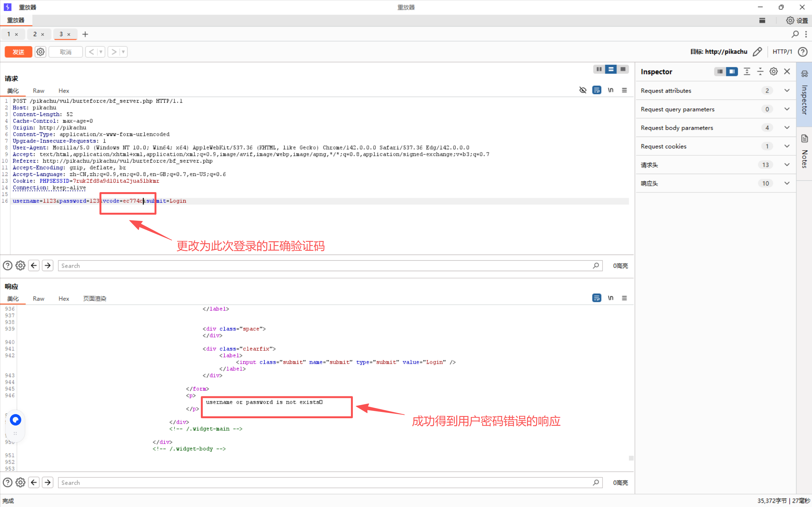Toggle word wrap icon in response panel
Screen dimensions: 812x507
tap(597, 298)
